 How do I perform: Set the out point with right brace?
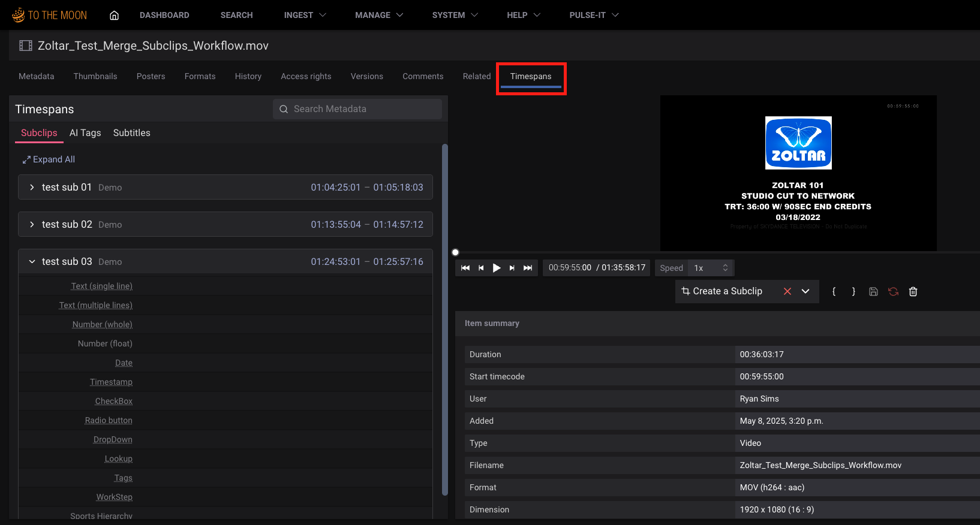click(853, 292)
